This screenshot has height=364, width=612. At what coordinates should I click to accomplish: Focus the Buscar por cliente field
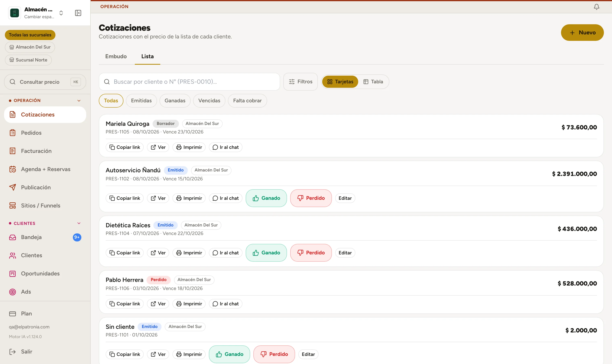tap(189, 82)
